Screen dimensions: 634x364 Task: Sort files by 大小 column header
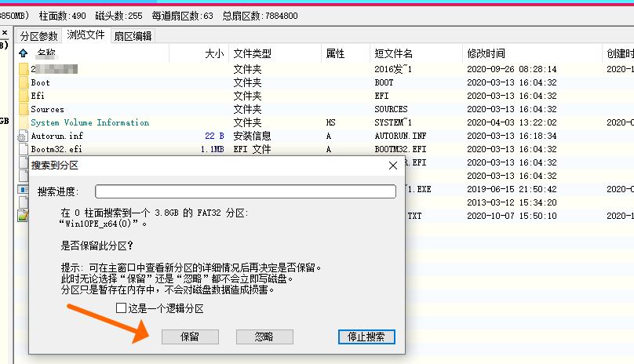click(213, 53)
